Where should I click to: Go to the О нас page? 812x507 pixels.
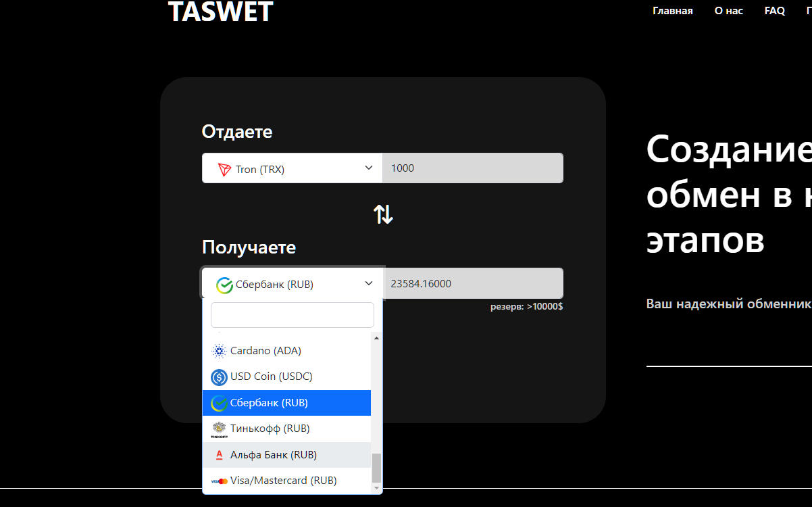tap(728, 11)
